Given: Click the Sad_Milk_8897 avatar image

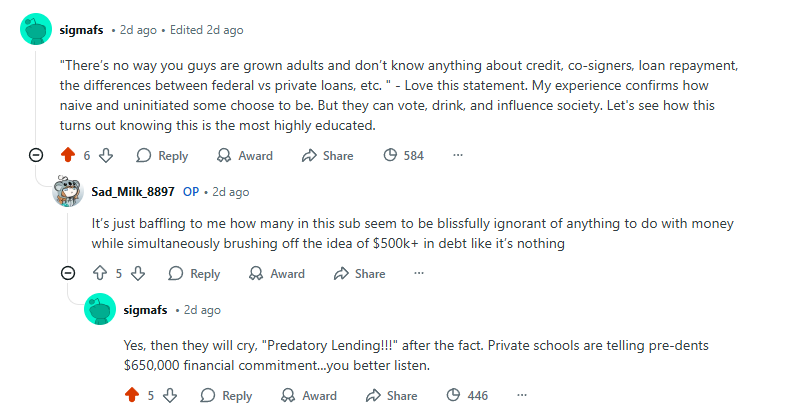Looking at the screenshot, I should pos(68,191).
